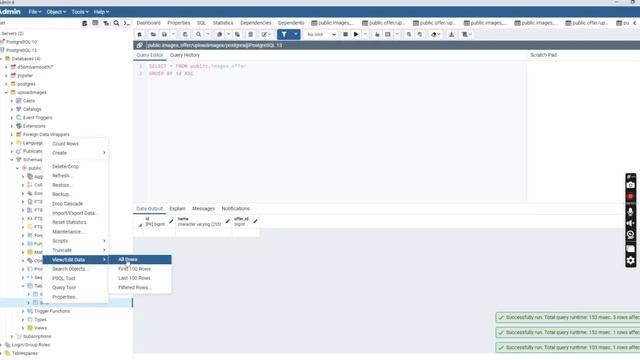The width and height of the screenshot is (640, 360).
Task: Choose Last 100 Rows in the submenu
Action: pyautogui.click(x=140, y=278)
